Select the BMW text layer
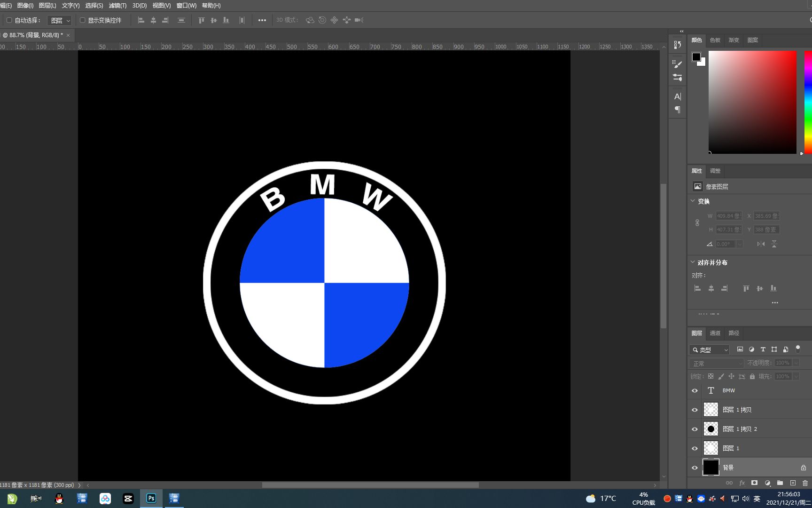The height and width of the screenshot is (508, 812). (750, 390)
